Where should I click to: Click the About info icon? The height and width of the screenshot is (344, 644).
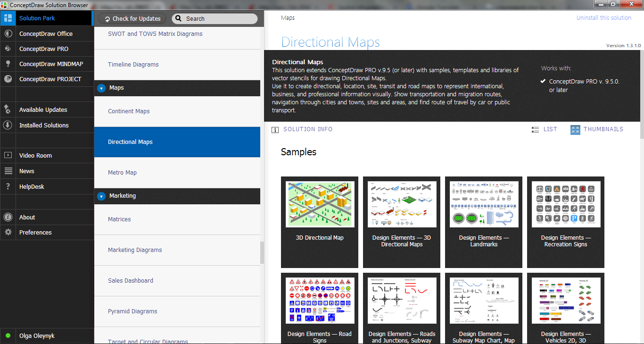[x=8, y=217]
